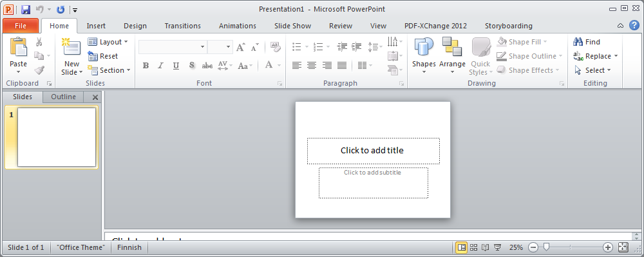Click the Reset button
The height and width of the screenshot is (257, 644).
tap(102, 56)
